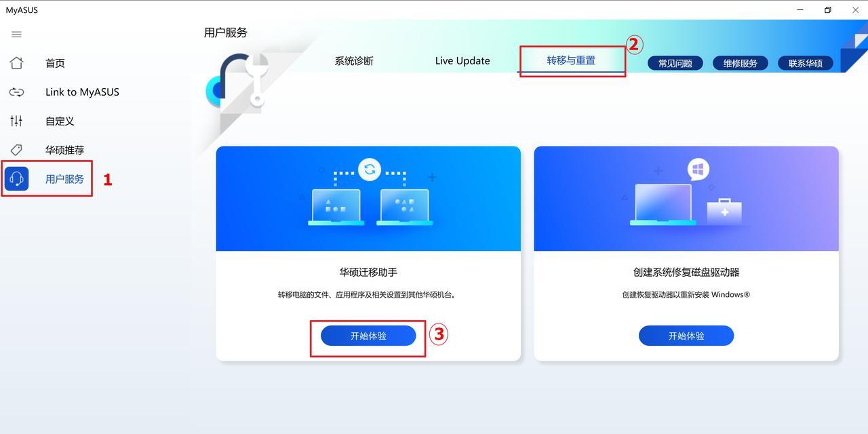Click the 创建系统修复磁盘驱动器 card image
Image resolution: width=868 pixels, height=434 pixels.
click(686, 199)
